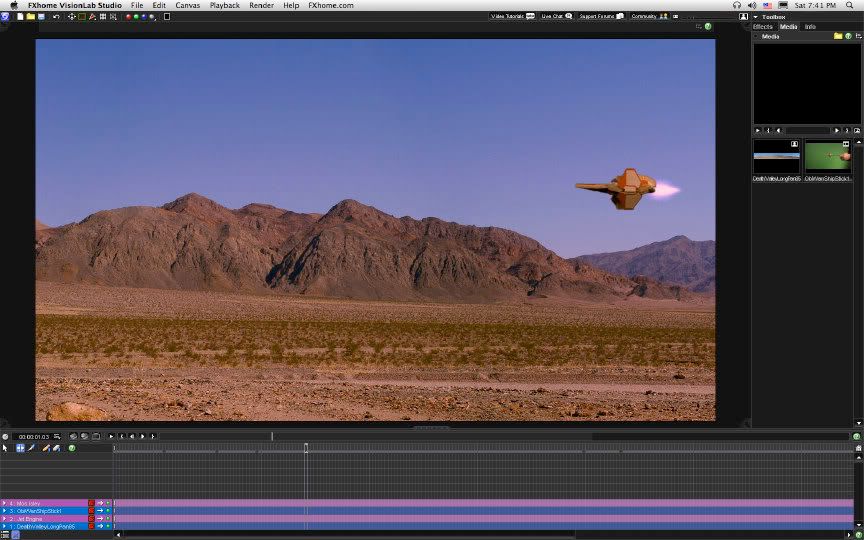This screenshot has width=864, height=540.
Task: Open the Playback menu
Action: pyautogui.click(x=224, y=6)
